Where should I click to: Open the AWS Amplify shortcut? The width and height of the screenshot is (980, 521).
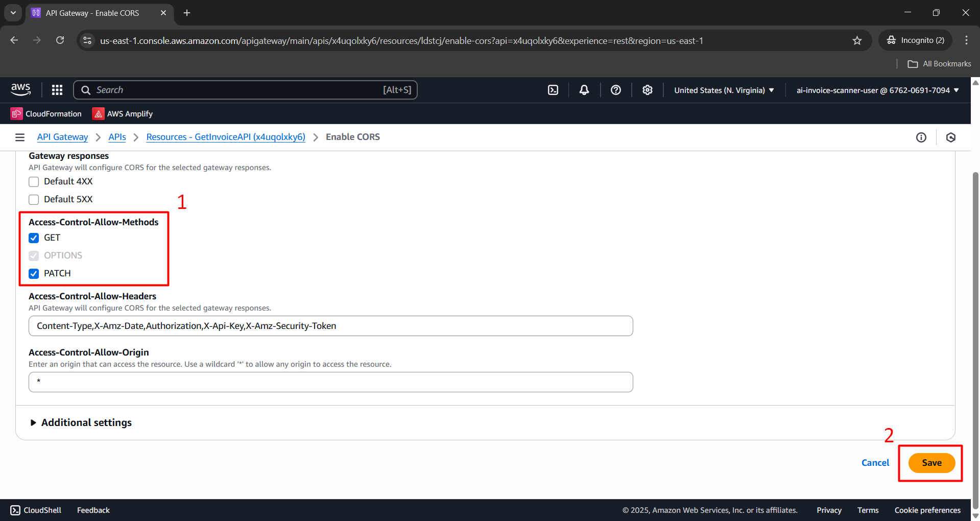point(123,114)
